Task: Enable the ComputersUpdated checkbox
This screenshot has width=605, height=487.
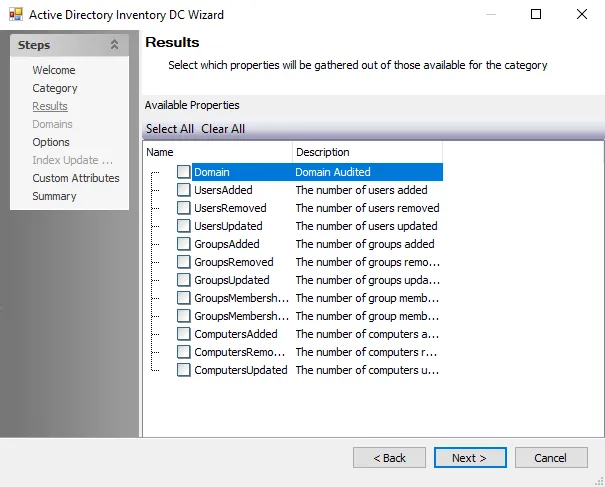Action: click(x=183, y=370)
